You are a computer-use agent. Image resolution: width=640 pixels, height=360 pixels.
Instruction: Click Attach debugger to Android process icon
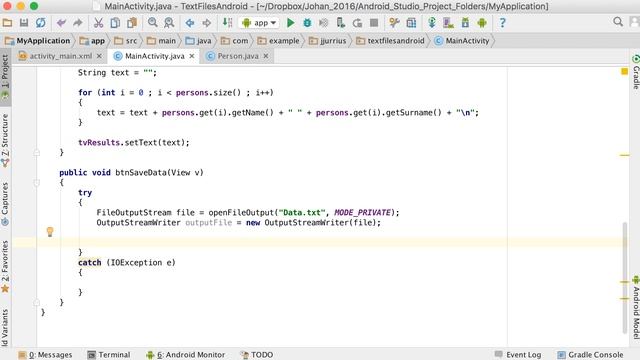click(340, 23)
